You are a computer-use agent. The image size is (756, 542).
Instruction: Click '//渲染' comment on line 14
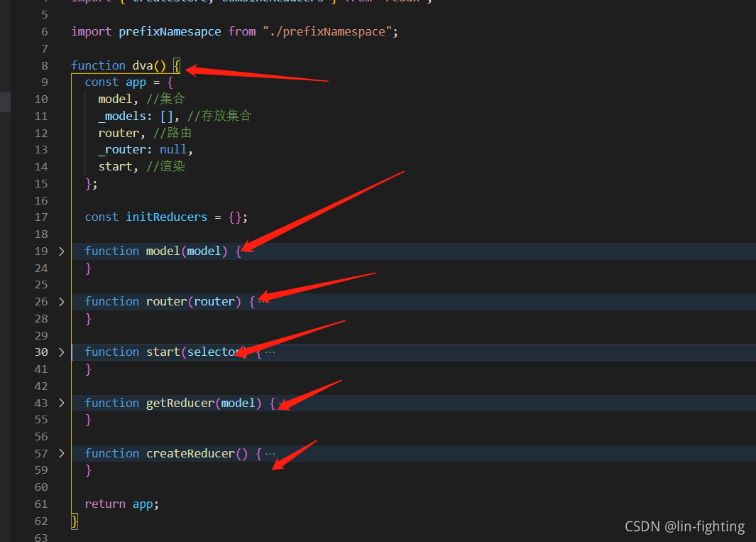point(166,166)
